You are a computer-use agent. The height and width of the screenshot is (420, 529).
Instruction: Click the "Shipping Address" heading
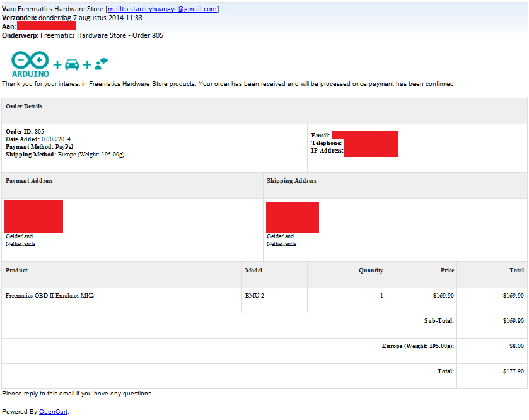(x=291, y=181)
